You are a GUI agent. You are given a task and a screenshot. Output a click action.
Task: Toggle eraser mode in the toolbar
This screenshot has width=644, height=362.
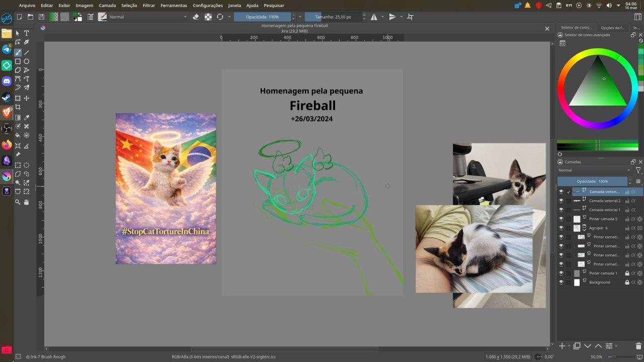point(196,17)
